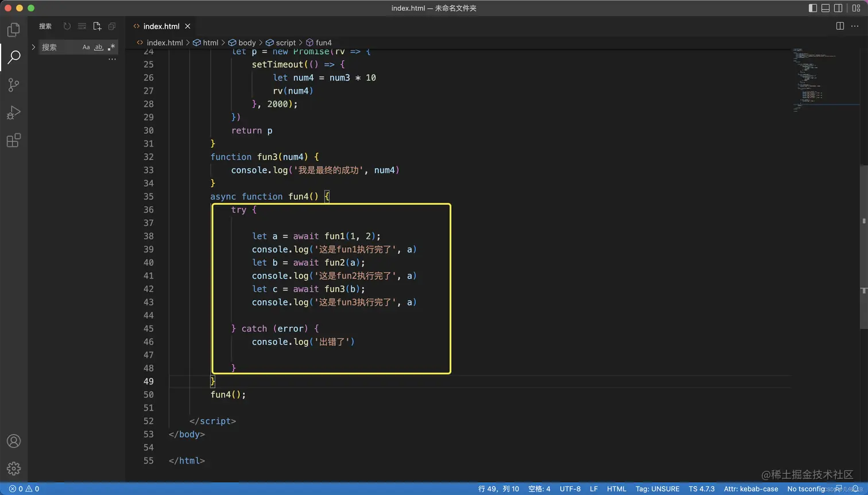This screenshot has width=868, height=495.
Task: Close the index.html tab
Action: (188, 26)
